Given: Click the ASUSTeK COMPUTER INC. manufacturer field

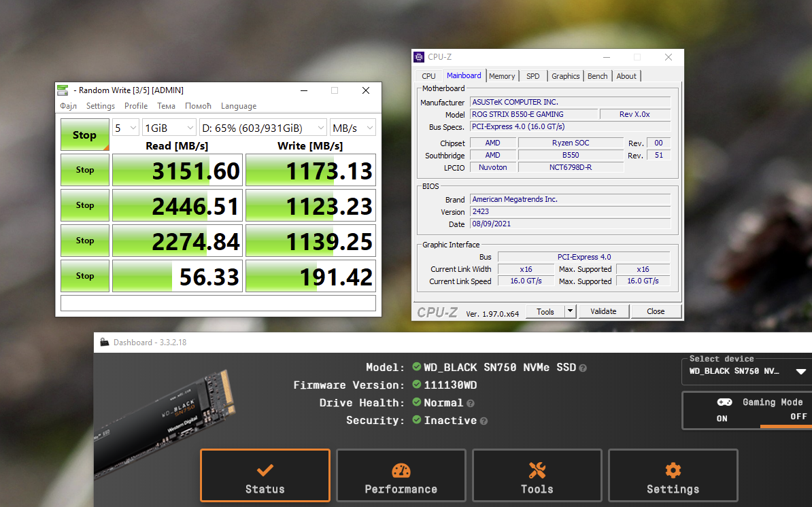Looking at the screenshot, I should click(570, 102).
